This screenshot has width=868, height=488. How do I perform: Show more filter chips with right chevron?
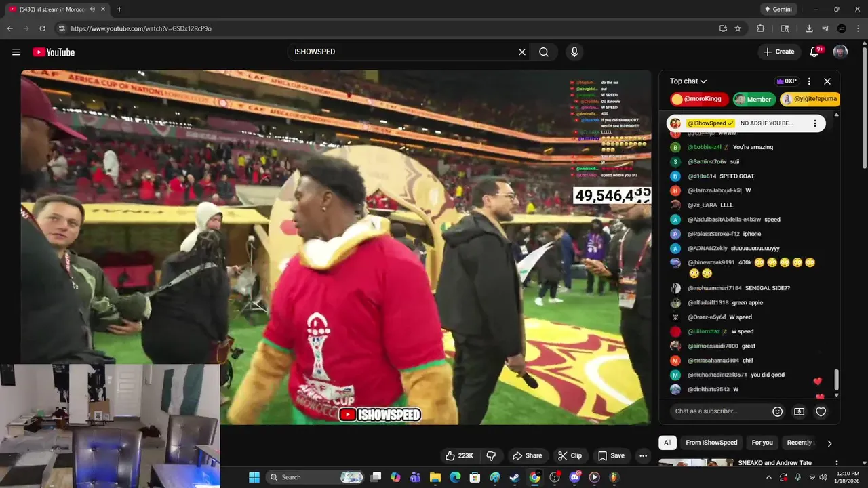coord(829,443)
